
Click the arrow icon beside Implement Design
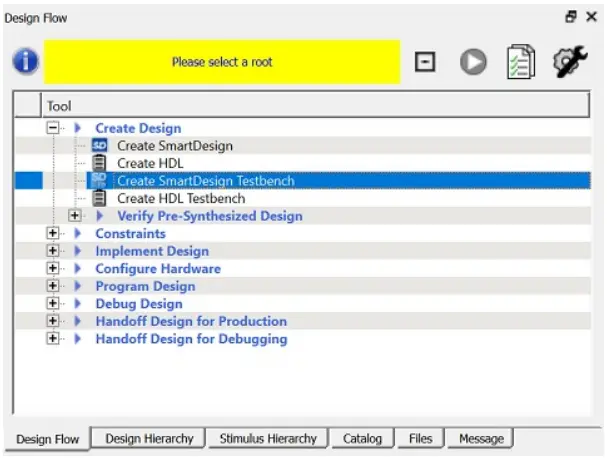coord(77,251)
